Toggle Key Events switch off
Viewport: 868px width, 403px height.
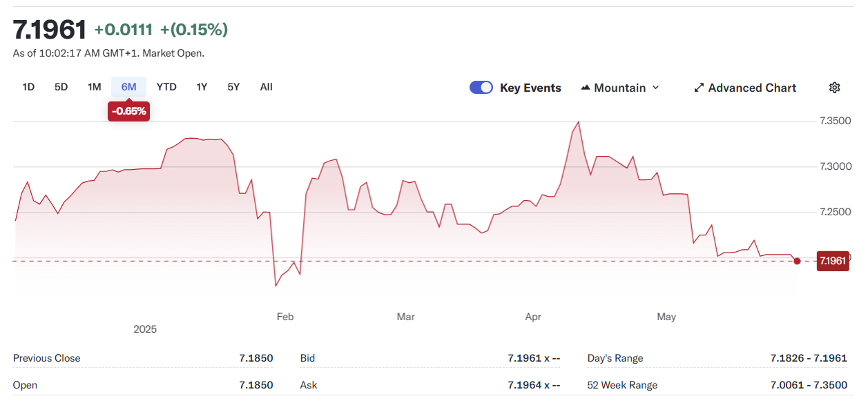(x=481, y=88)
